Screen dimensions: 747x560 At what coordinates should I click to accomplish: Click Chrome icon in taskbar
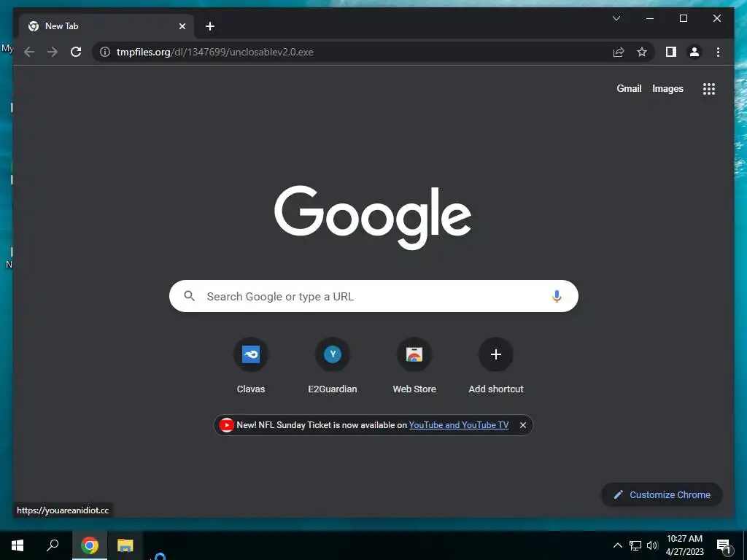[90, 545]
